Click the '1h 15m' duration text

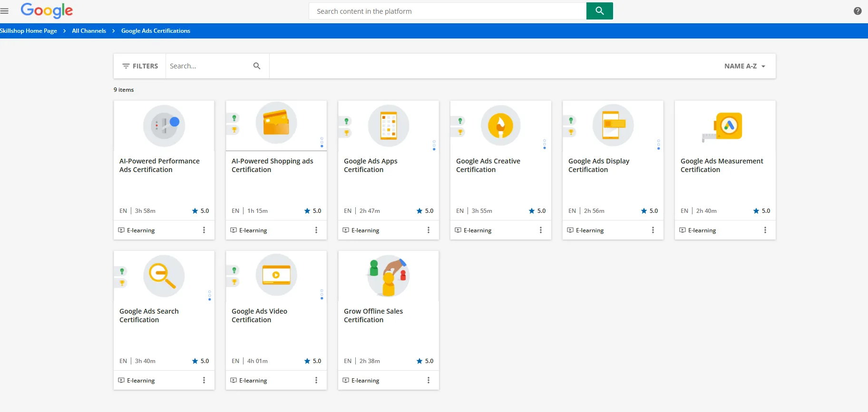[x=257, y=211]
